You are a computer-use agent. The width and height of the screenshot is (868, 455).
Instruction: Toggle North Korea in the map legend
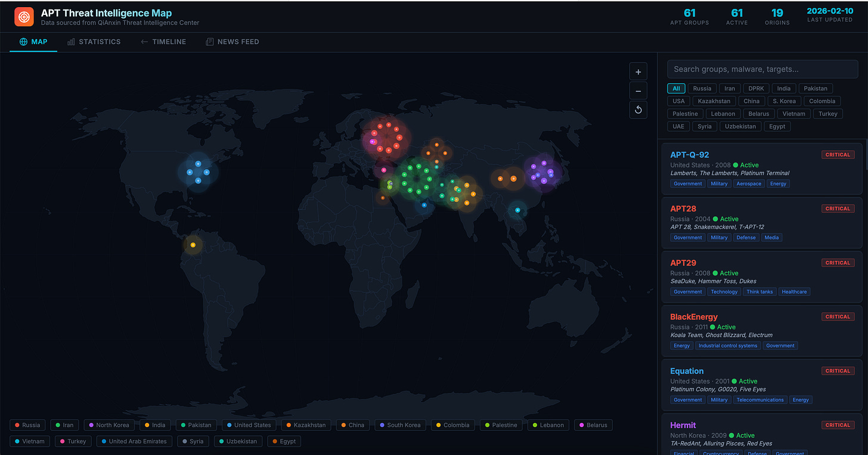coord(109,425)
